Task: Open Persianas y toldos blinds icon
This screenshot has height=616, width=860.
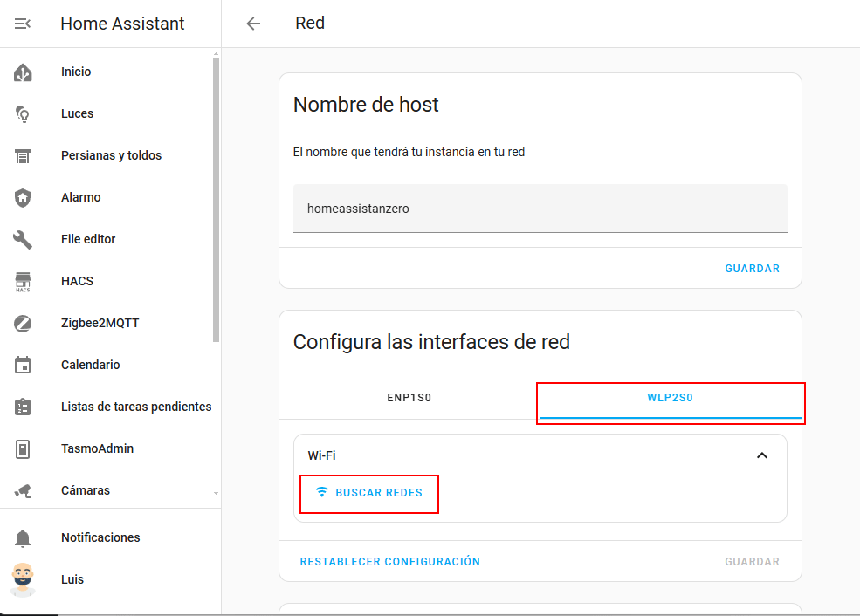Action: click(23, 156)
